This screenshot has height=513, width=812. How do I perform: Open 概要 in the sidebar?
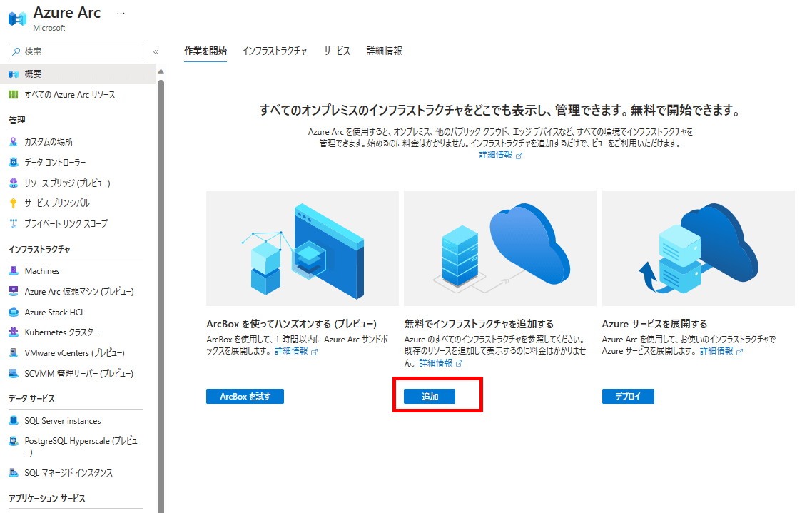78,74
